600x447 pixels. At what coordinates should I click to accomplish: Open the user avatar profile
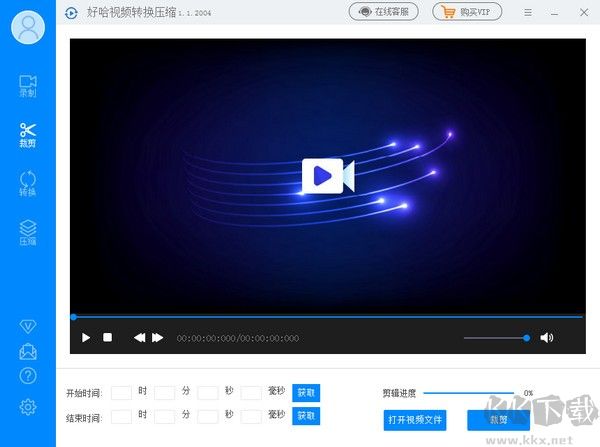coord(28,27)
